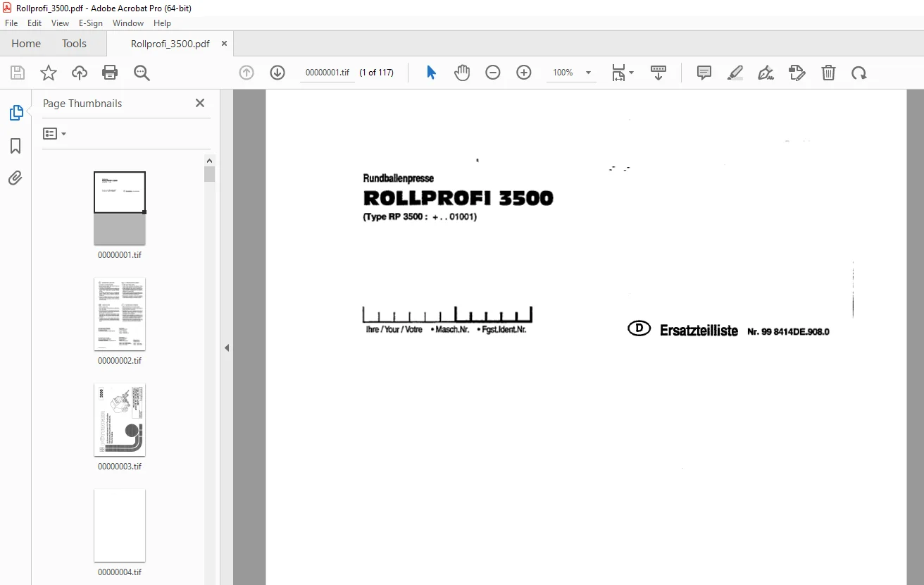Open the Attachments paperclip pane
Viewport: 924px width, 585px height.
(x=15, y=178)
